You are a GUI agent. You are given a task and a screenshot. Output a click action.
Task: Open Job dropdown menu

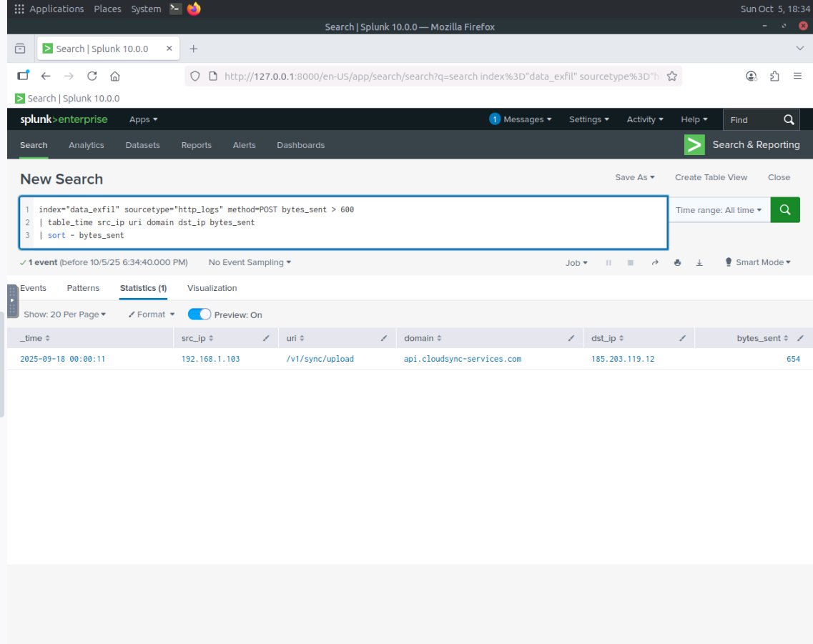[576, 263]
